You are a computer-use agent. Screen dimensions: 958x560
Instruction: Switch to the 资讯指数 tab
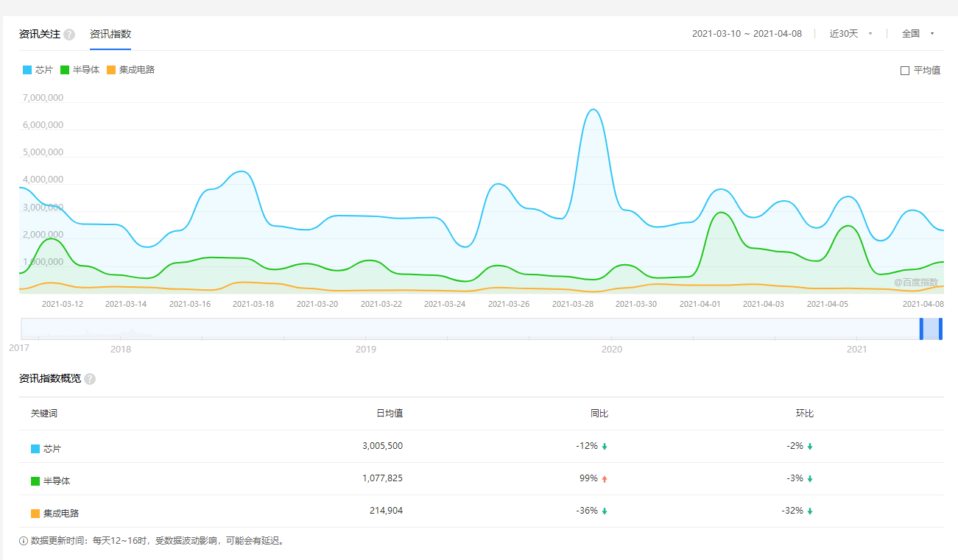click(110, 34)
